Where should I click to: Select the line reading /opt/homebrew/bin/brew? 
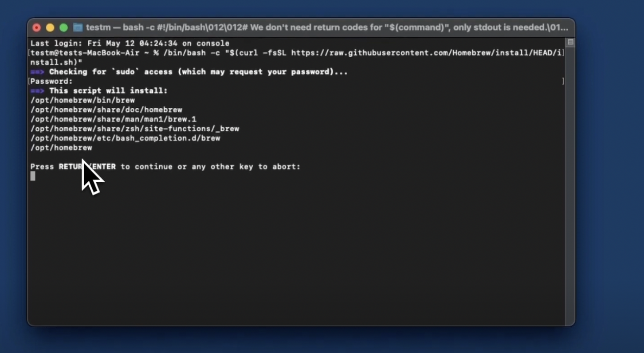82,100
